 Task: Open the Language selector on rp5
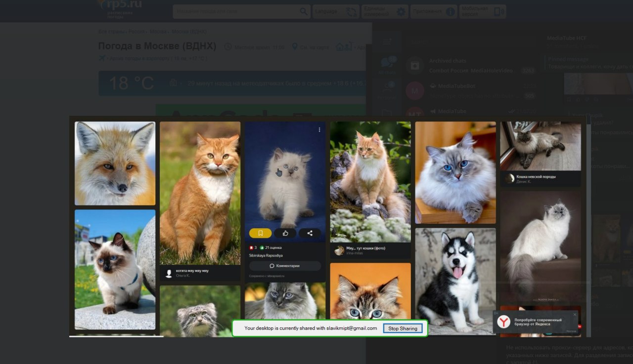336,11
